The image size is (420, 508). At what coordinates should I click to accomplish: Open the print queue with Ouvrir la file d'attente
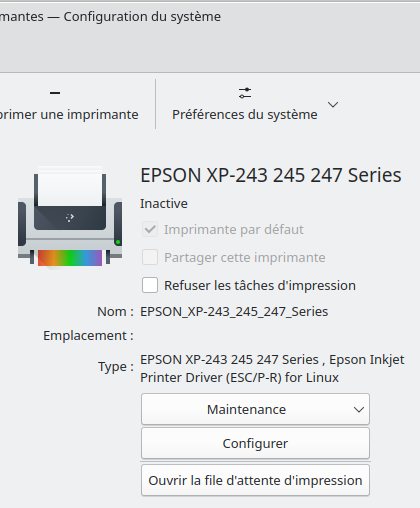[x=255, y=480]
